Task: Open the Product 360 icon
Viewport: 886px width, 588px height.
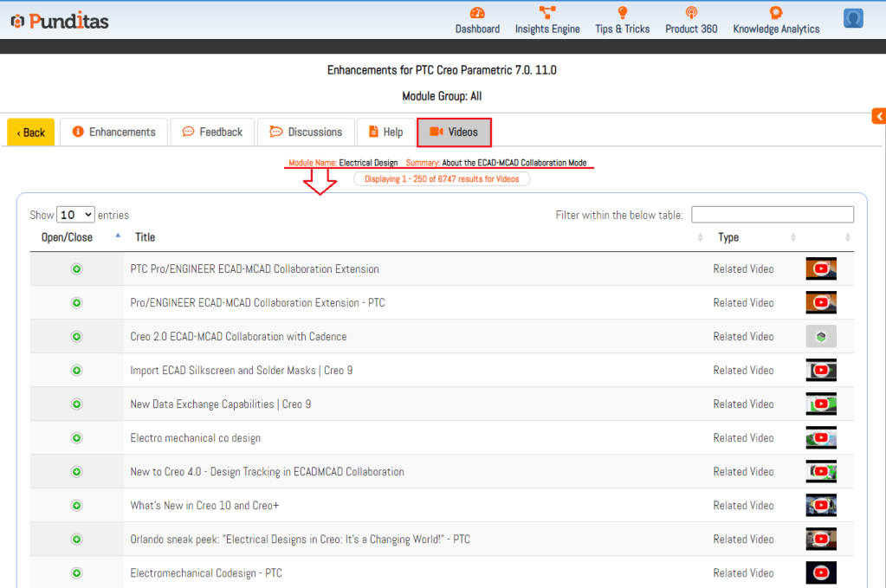Action: pos(691,13)
